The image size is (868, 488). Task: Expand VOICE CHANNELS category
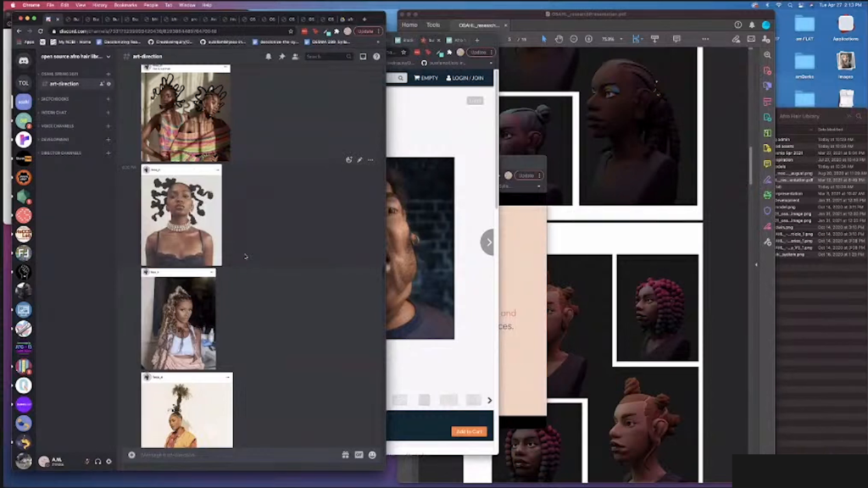click(57, 126)
